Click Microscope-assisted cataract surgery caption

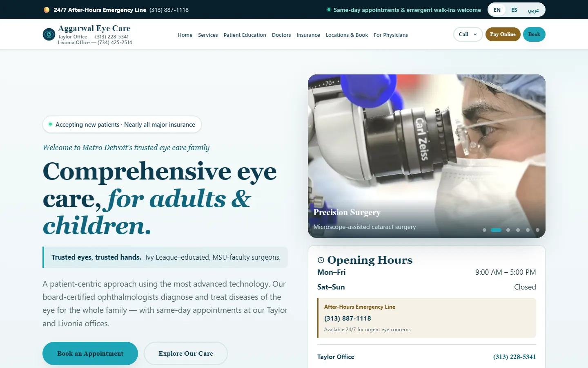pyautogui.click(x=365, y=227)
